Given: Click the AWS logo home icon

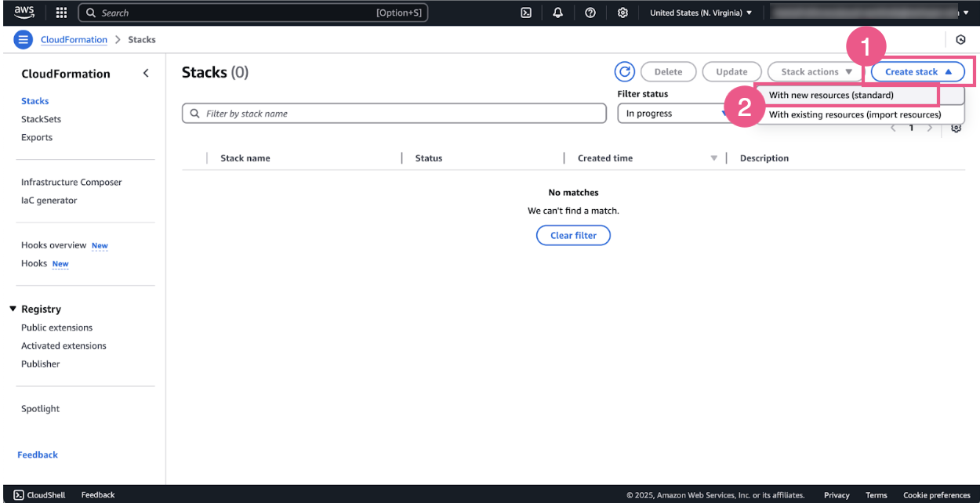Looking at the screenshot, I should 24,13.
